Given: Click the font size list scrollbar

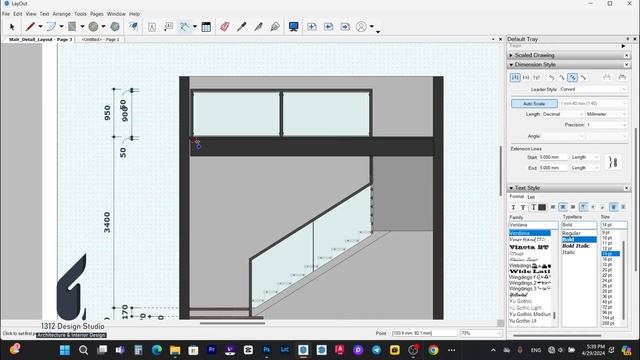Looking at the screenshot, I should pos(624,280).
